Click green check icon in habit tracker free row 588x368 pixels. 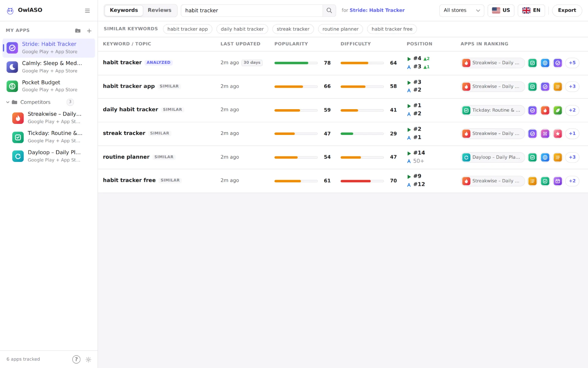tap(545, 181)
